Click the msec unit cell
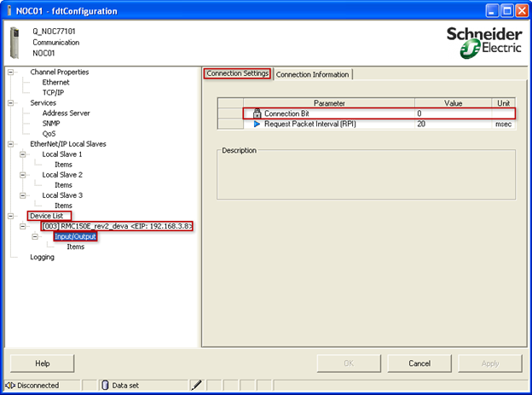 tap(504, 124)
